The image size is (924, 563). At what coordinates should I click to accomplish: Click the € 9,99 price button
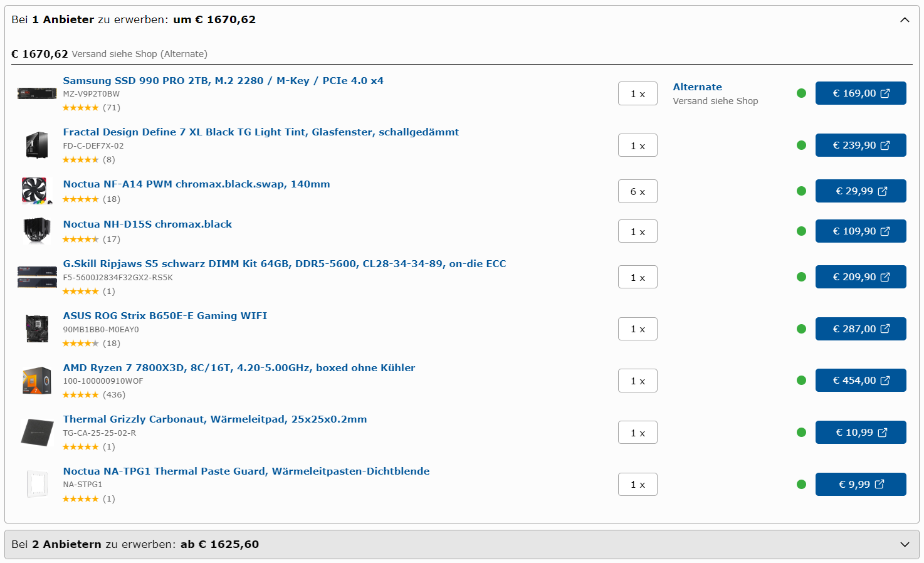861,485
